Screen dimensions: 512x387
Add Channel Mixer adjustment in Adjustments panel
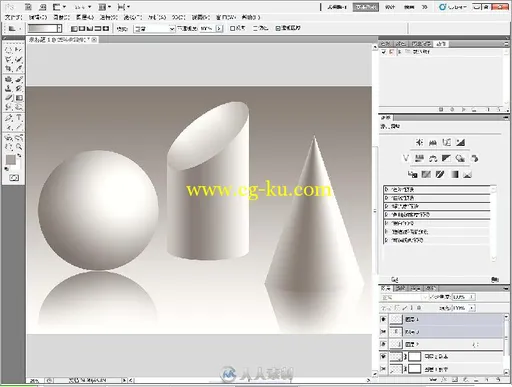(x=475, y=158)
